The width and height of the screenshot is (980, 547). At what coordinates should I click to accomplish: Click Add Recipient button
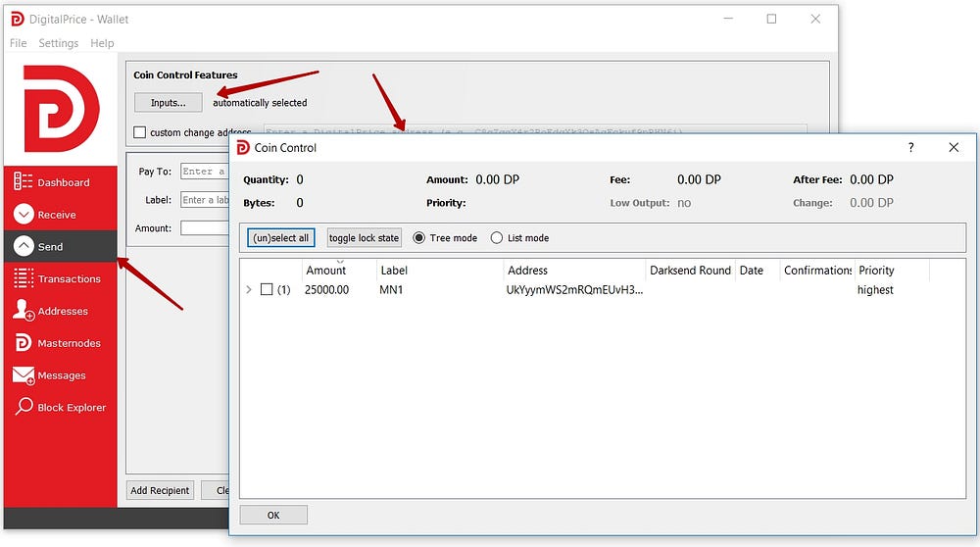pyautogui.click(x=160, y=490)
